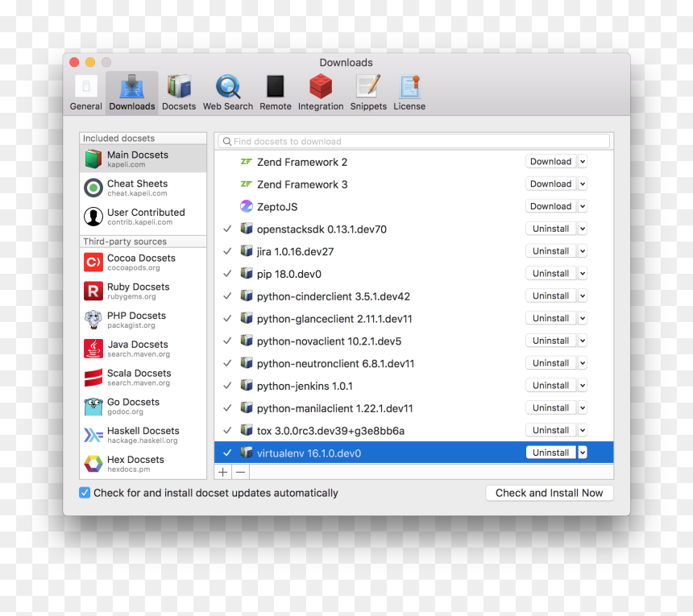Select the pip 18.0.dev0 row
Image resolution: width=693 pixels, height=616 pixels.
pos(413,274)
